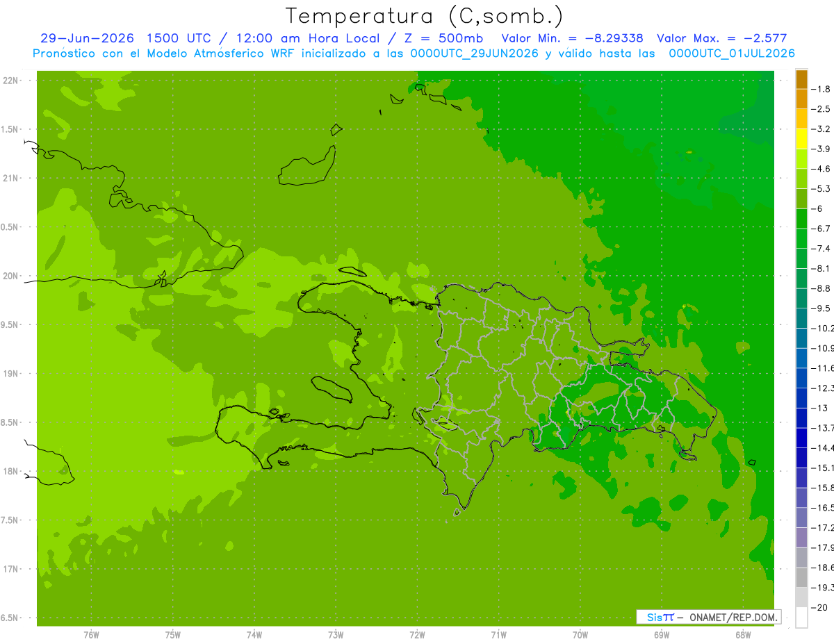Click the "Temperatura (C,somb.)" map title
This screenshot has height=644, width=834.
(425, 16)
